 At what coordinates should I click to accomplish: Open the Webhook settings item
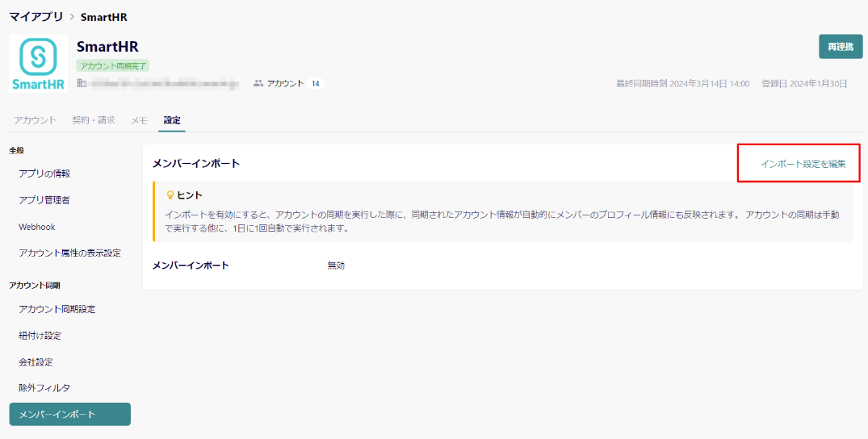point(37,227)
